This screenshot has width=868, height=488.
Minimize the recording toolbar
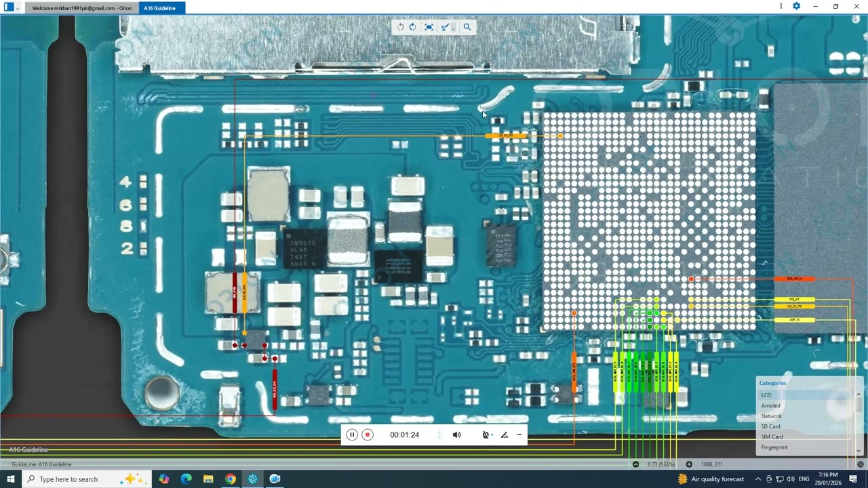tap(519, 434)
